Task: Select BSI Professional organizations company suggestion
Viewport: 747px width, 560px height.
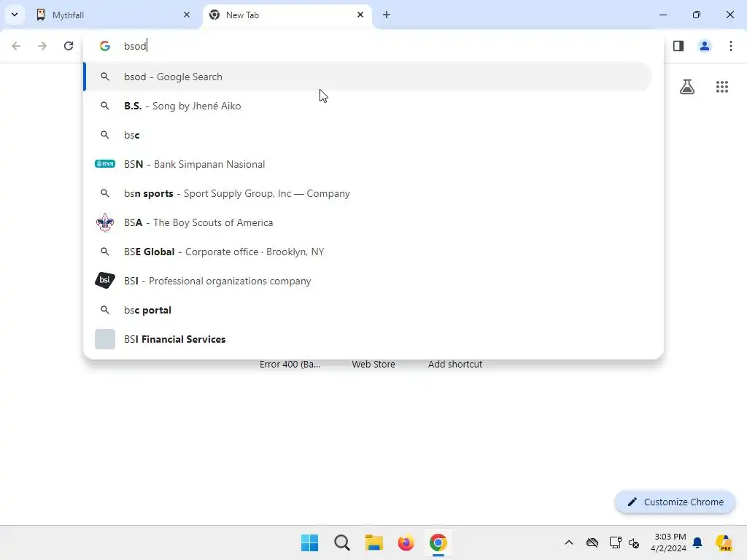Action: click(368, 281)
